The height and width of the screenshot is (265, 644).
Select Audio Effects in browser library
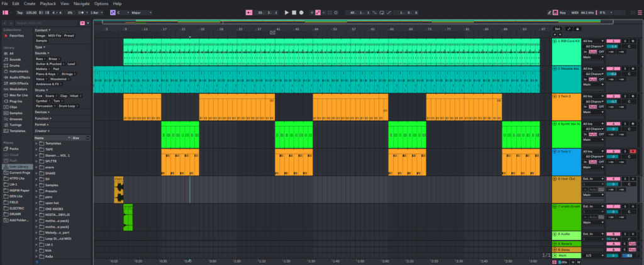pyautogui.click(x=19, y=77)
